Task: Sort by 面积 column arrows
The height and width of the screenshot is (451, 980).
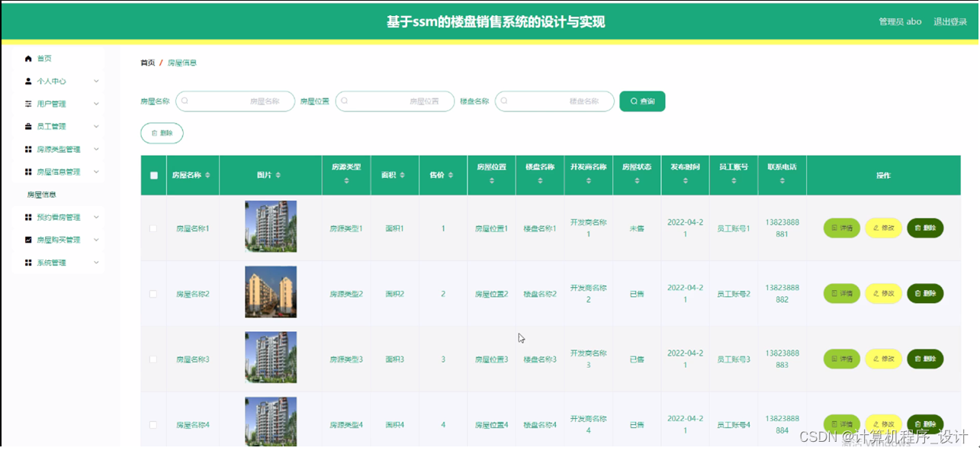Action: pos(404,176)
